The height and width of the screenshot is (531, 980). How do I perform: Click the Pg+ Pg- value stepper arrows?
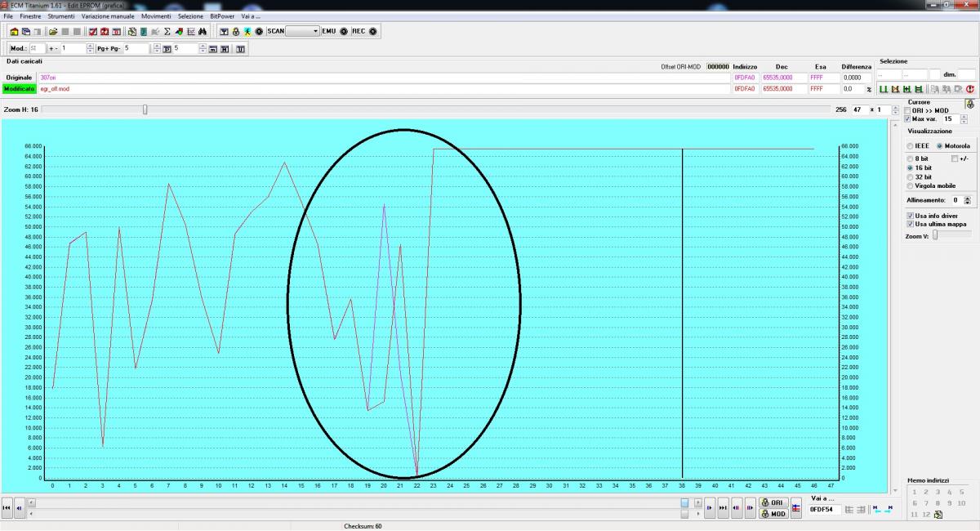click(157, 49)
